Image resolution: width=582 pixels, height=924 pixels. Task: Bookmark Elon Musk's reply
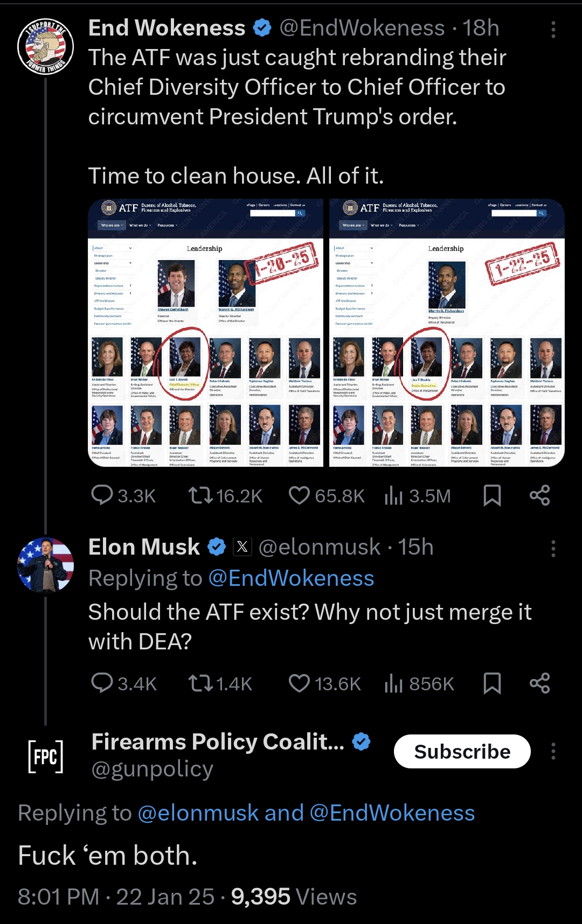click(492, 683)
